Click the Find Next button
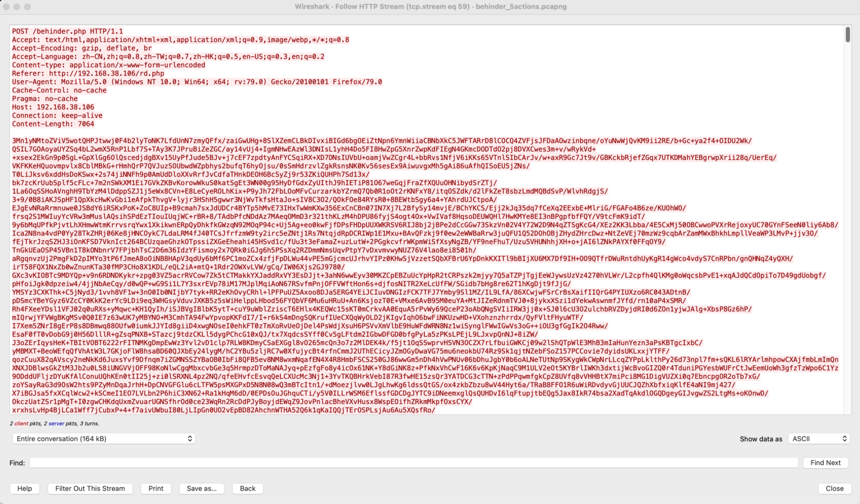This screenshot has height=504, width=860. click(x=826, y=463)
